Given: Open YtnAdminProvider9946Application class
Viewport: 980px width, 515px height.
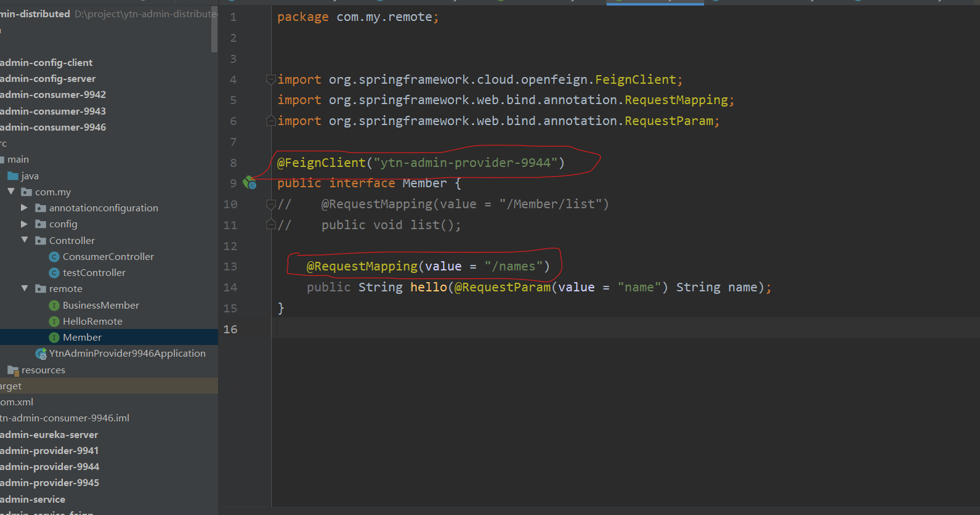Looking at the screenshot, I should [128, 353].
